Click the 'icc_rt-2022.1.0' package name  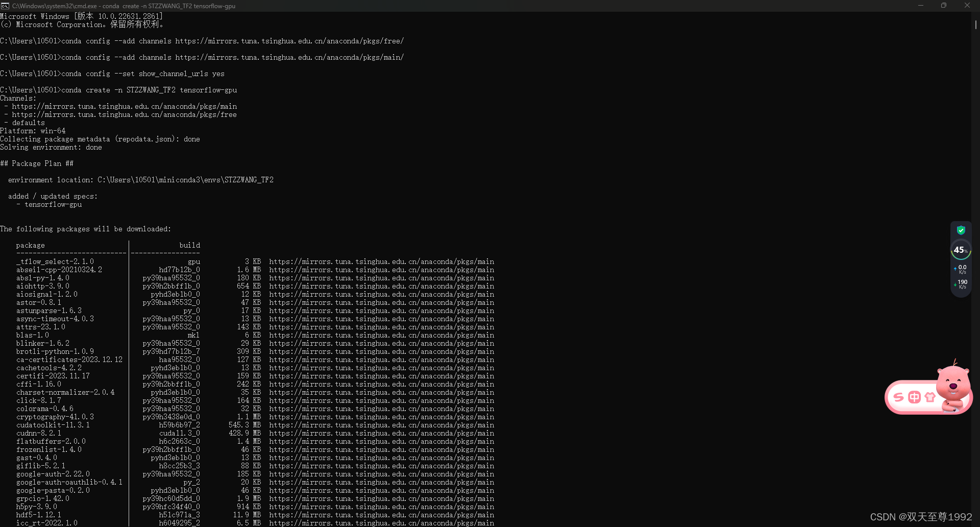47,523
